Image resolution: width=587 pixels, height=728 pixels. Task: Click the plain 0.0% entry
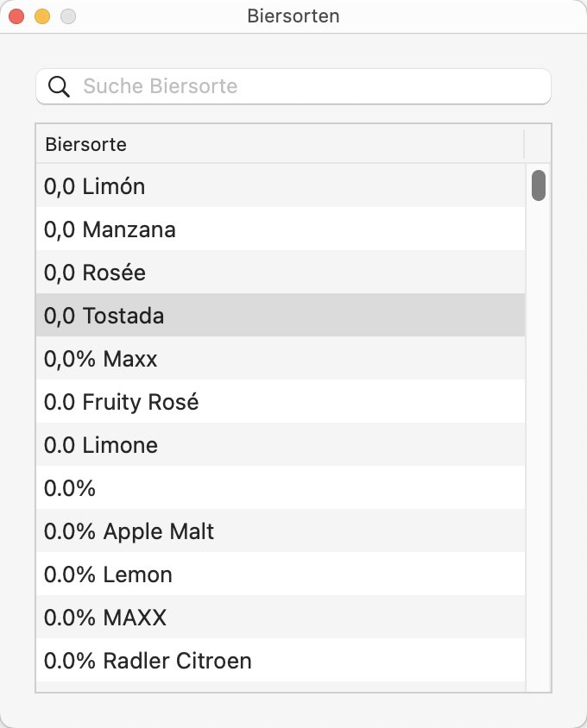click(281, 488)
